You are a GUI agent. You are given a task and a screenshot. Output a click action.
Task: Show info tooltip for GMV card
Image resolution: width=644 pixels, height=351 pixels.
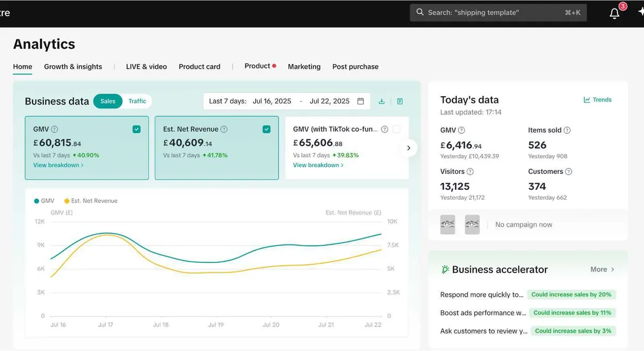(54, 129)
